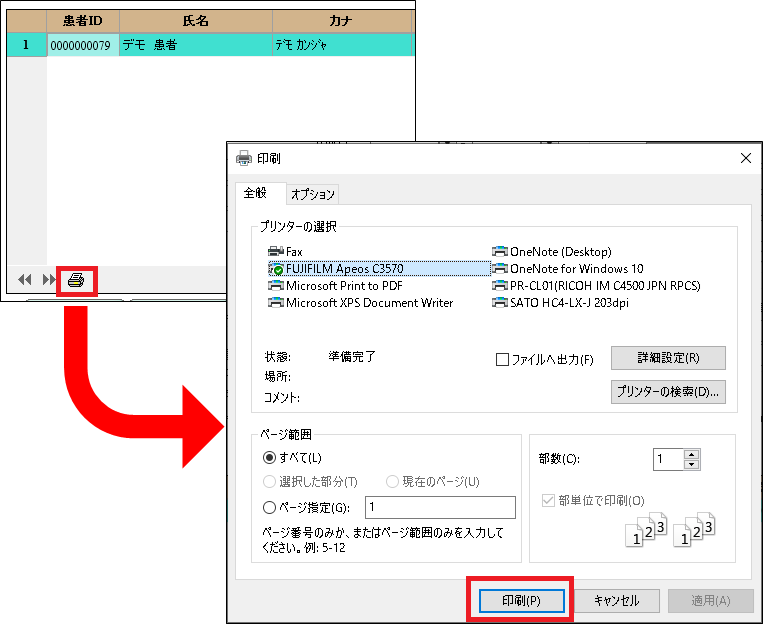Image resolution: width=763 pixels, height=624 pixels.
Task: Click the printer icon in dialog title bar
Action: point(244,158)
